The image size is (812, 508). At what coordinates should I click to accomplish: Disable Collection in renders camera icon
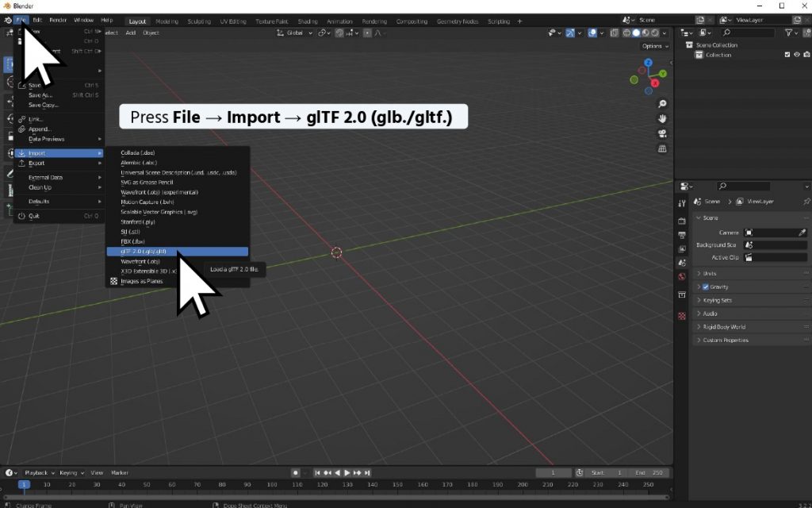[806, 55]
